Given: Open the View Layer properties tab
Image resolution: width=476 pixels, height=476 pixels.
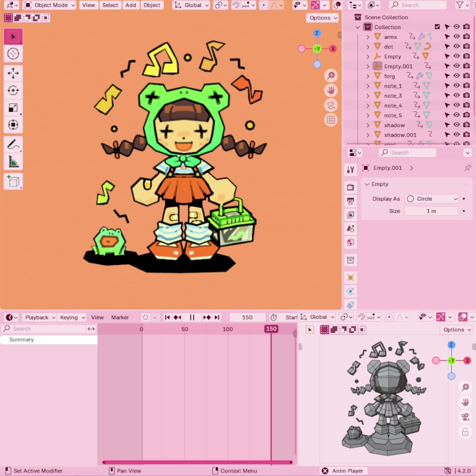Looking at the screenshot, I should pos(350,215).
